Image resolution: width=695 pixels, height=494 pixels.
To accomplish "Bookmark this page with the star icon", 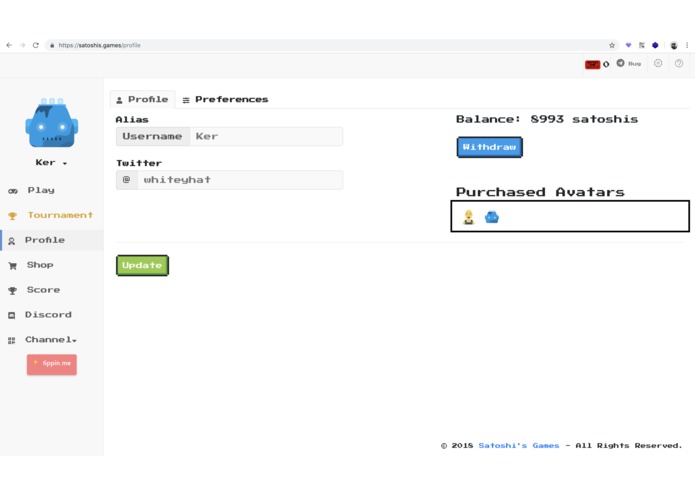I will (612, 45).
